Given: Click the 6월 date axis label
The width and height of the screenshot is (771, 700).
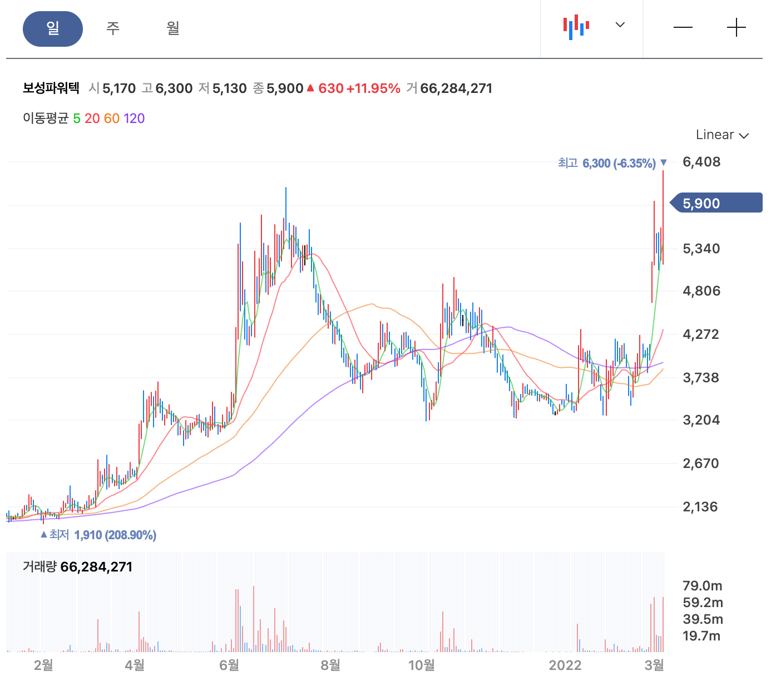Looking at the screenshot, I should pyautogui.click(x=229, y=665).
